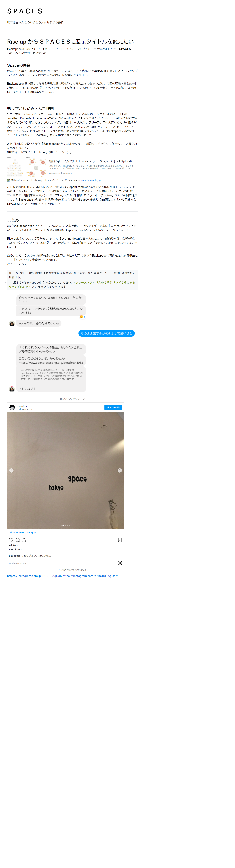The image size is (235, 868).
Task: Save post using the bookmark icon
Action: click(120, 540)
